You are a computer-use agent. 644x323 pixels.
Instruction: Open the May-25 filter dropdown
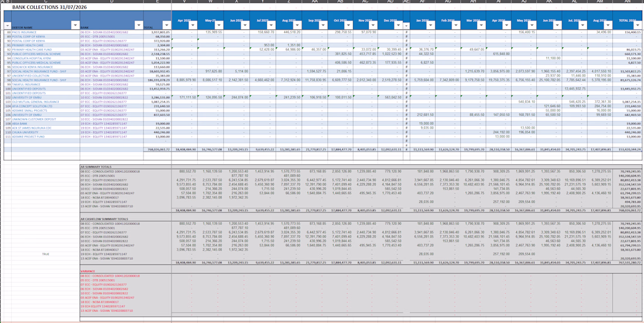tap(218, 25)
